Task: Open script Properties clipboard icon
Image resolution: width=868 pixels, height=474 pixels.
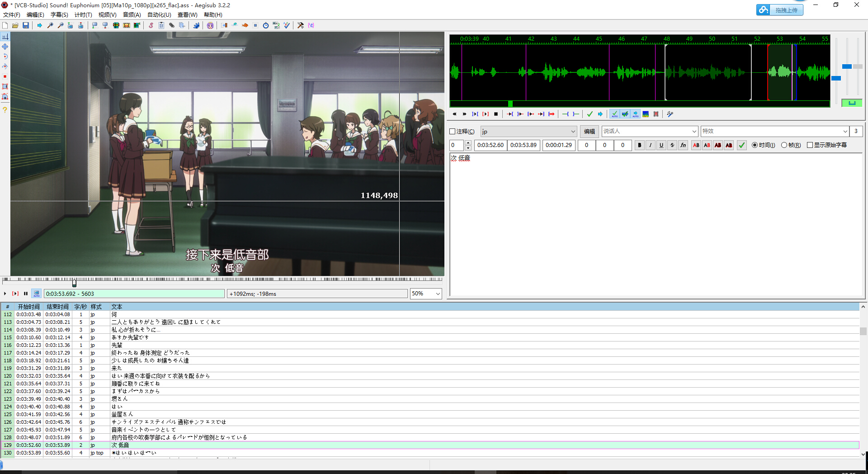Action: click(161, 25)
